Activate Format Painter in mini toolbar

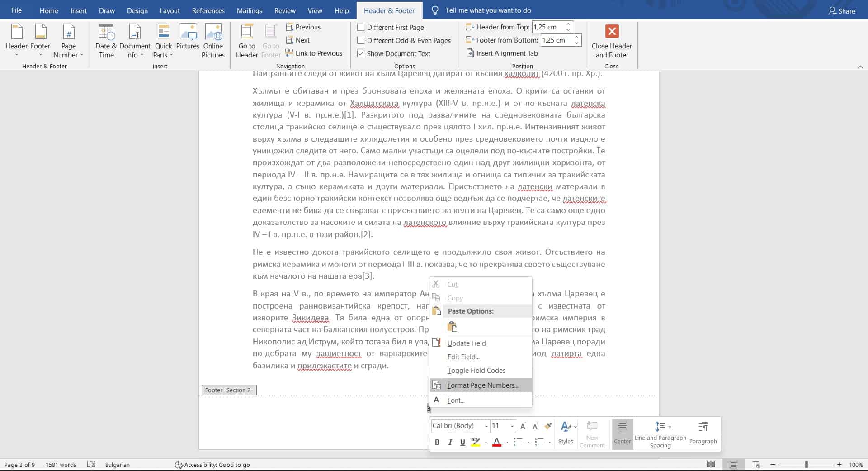click(548, 426)
